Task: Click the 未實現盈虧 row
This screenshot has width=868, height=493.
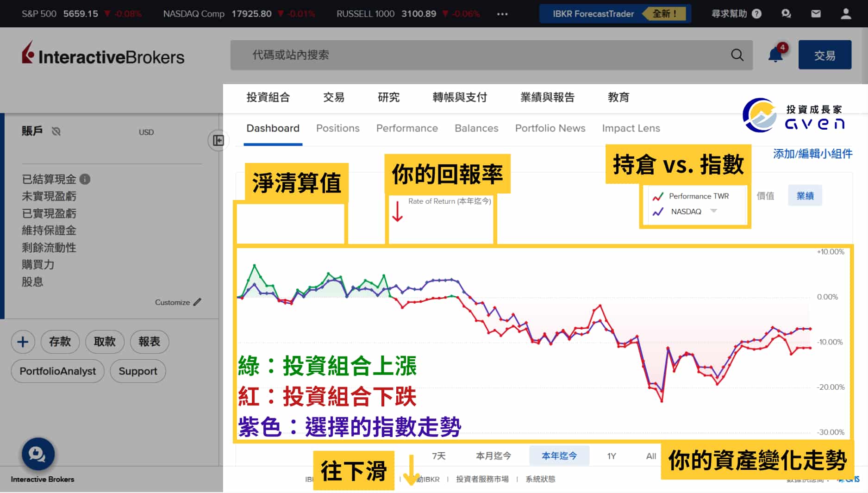Action: [49, 196]
